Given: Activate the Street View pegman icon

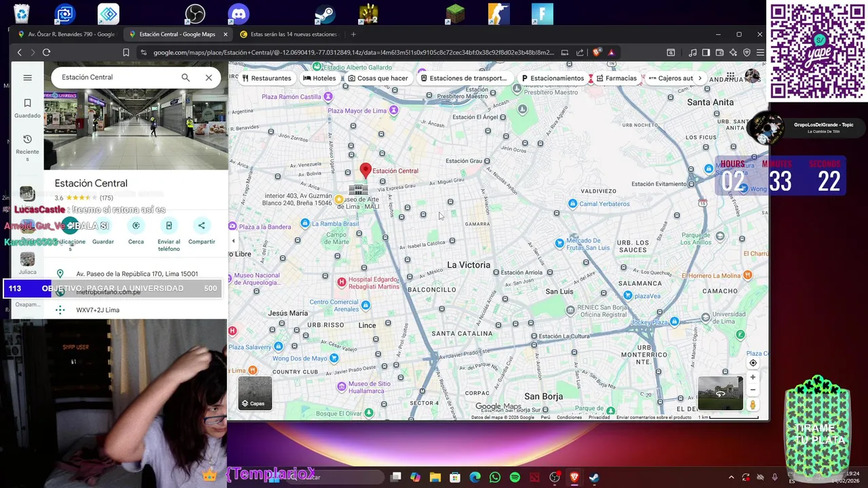Looking at the screenshot, I should (x=753, y=405).
